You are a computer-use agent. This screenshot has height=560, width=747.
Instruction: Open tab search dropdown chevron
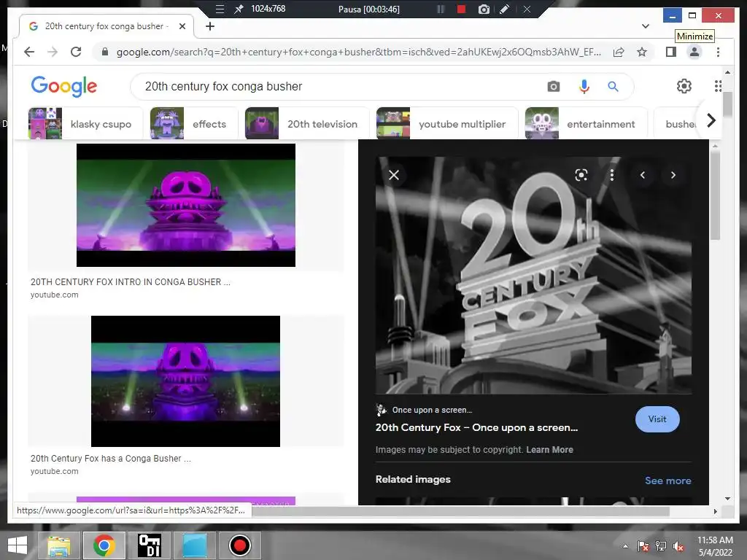pyautogui.click(x=646, y=26)
